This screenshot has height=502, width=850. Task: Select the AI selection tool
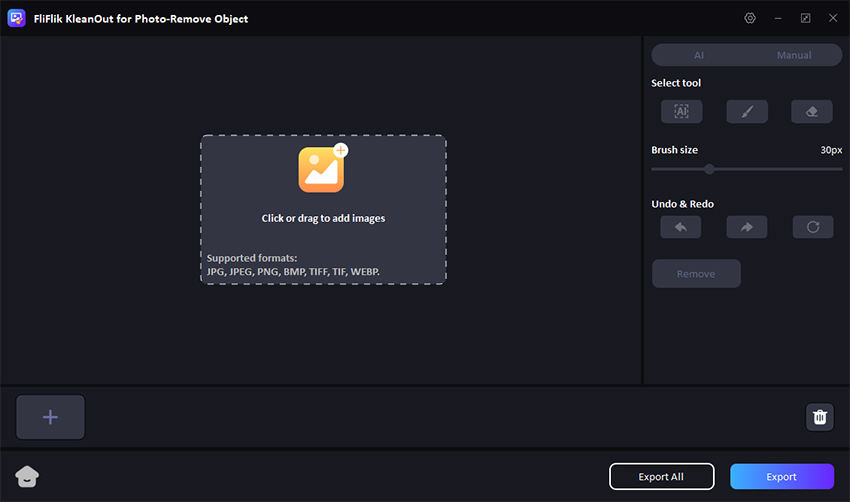coord(681,112)
